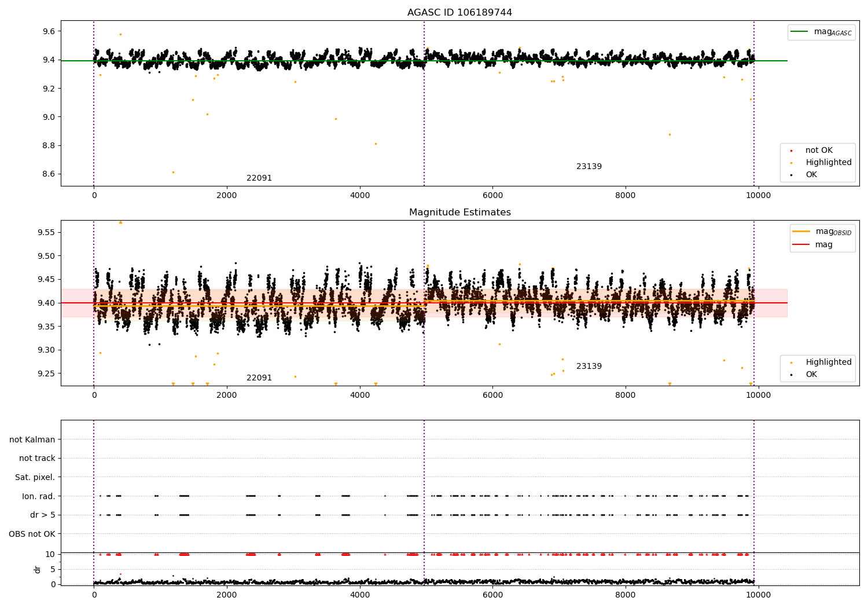
Task: Click the 9.45 y-axis tick label
Action: (x=46, y=279)
